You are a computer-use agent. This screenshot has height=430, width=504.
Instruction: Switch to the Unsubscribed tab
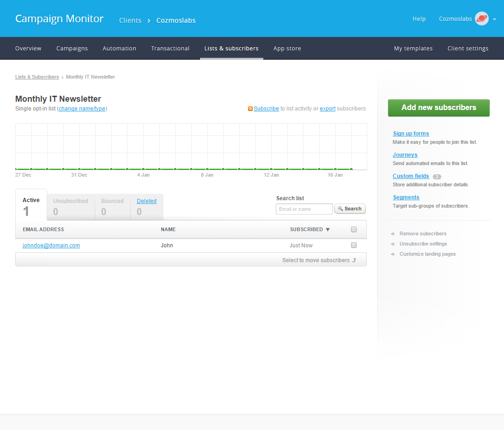tap(71, 207)
